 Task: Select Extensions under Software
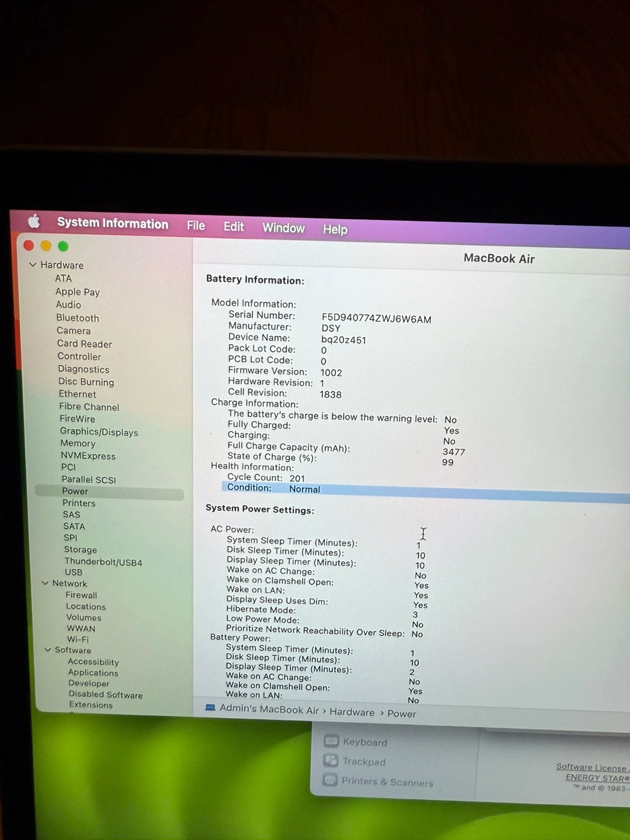click(x=91, y=705)
